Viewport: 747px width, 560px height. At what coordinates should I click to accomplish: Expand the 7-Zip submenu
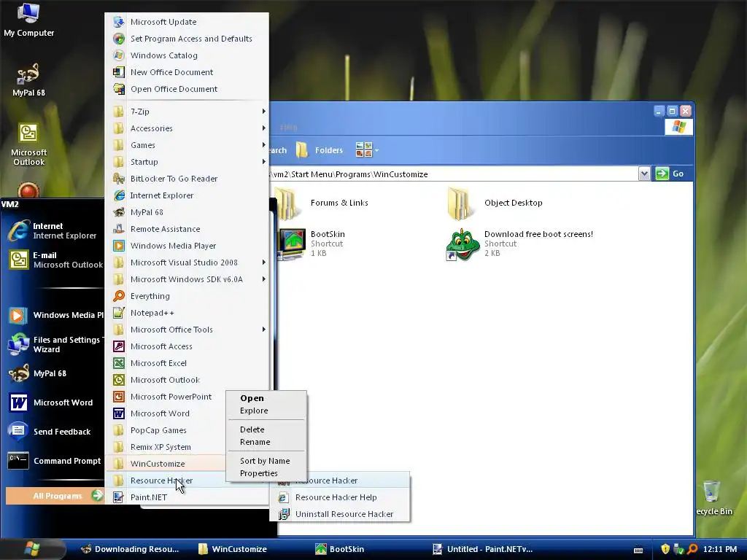click(x=187, y=112)
